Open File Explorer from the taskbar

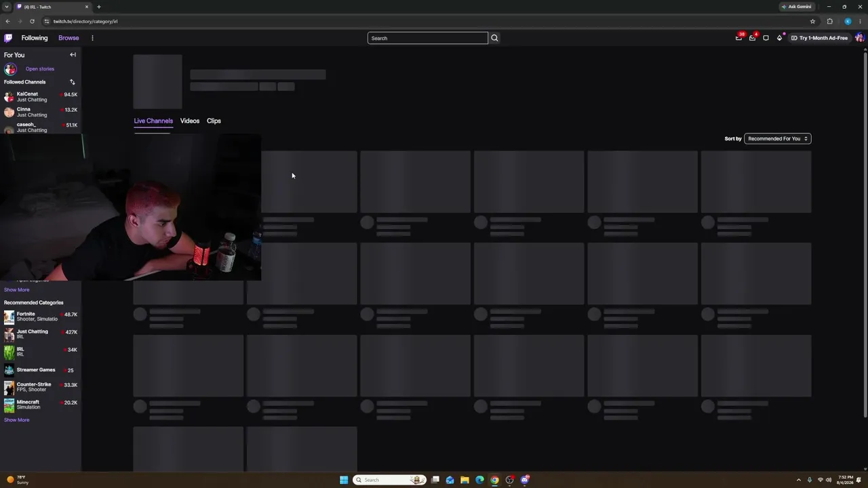[x=465, y=480]
